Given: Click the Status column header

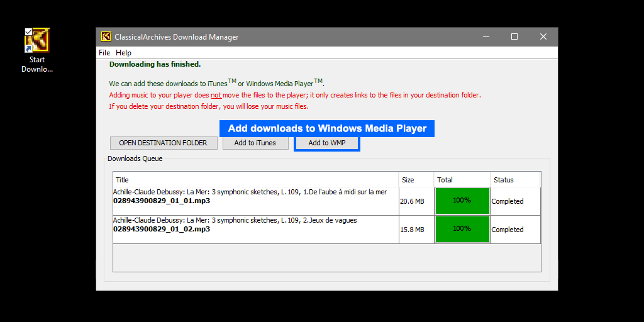Looking at the screenshot, I should (x=514, y=180).
